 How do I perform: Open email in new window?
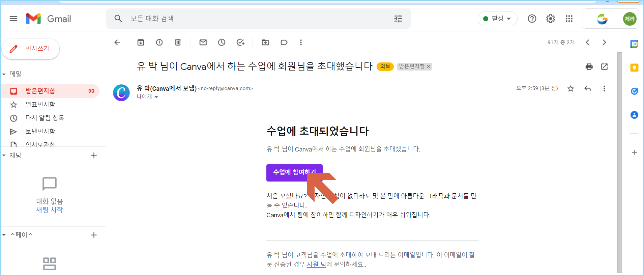(604, 66)
